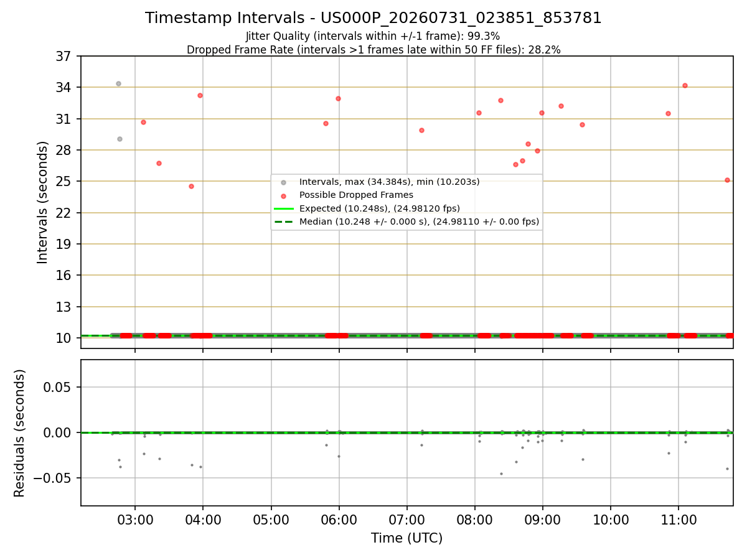This screenshot has height=560, width=747.
Task: Click the Residuals (seconds) y-axis label
Action: click(x=20, y=433)
